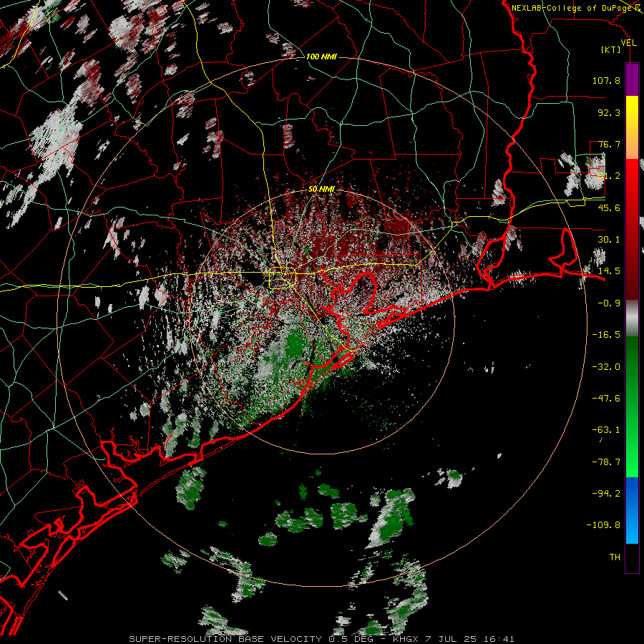This screenshot has width=644, height=644.
Task: Click the 50 NMI range ring label
Action: [321, 190]
